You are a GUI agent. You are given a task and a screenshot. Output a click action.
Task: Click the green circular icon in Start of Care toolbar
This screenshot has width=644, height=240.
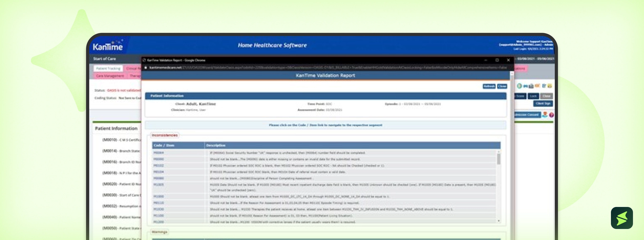(519, 86)
